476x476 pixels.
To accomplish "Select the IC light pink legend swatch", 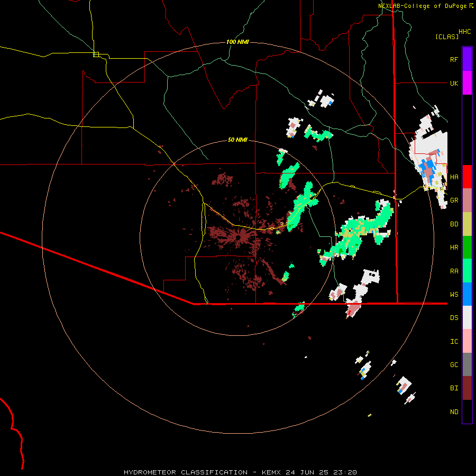I will [x=467, y=341].
